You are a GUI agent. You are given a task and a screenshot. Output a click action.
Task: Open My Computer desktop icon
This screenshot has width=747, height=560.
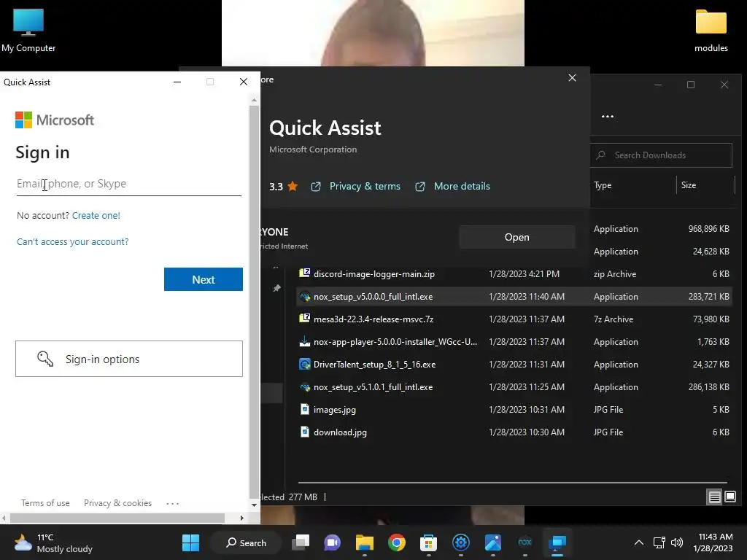pos(28,31)
